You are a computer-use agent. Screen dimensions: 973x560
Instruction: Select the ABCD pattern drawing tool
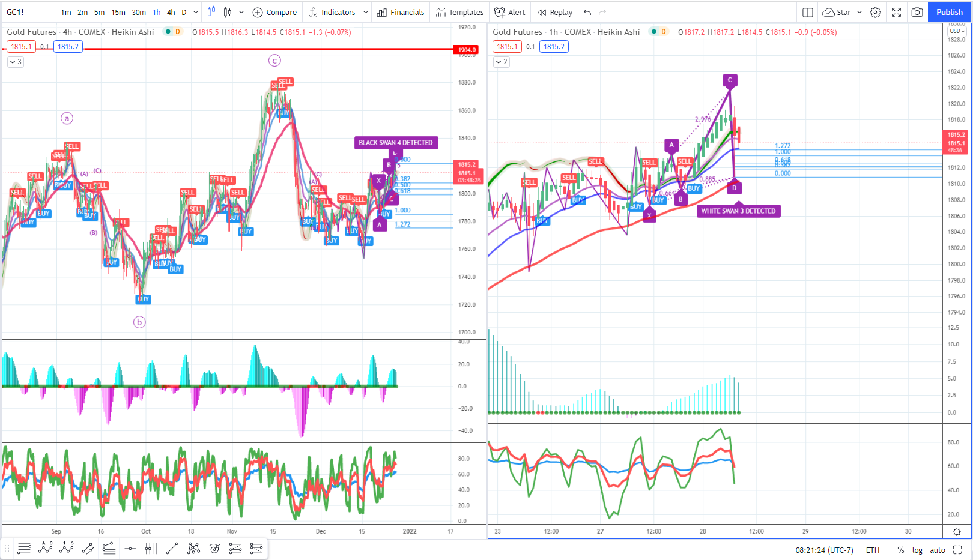click(x=46, y=548)
